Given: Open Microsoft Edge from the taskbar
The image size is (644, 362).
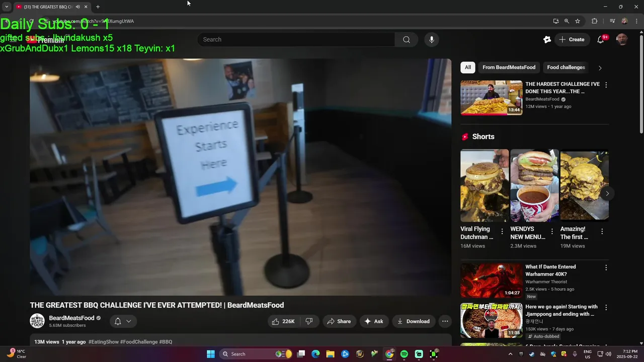Looking at the screenshot, I should coord(315,354).
